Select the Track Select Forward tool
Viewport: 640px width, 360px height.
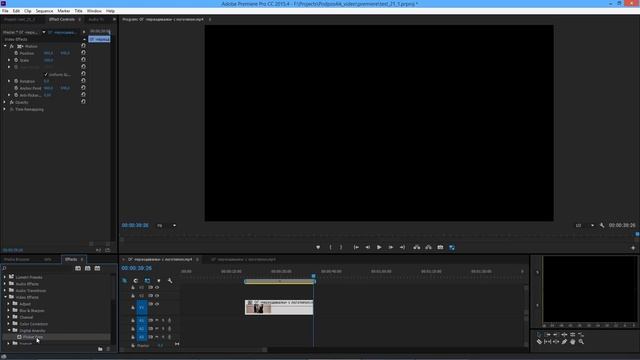coord(547,335)
